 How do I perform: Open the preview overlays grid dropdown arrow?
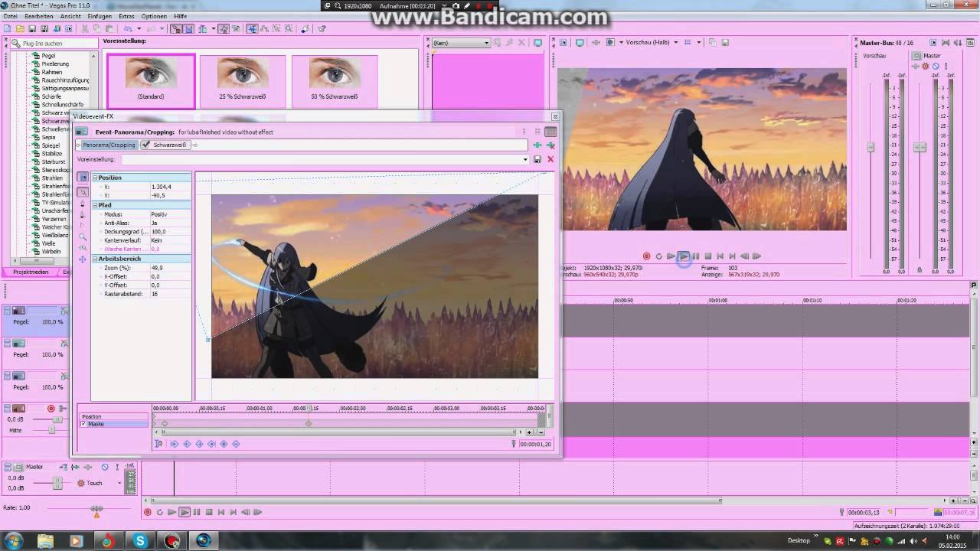pyautogui.click(x=699, y=43)
